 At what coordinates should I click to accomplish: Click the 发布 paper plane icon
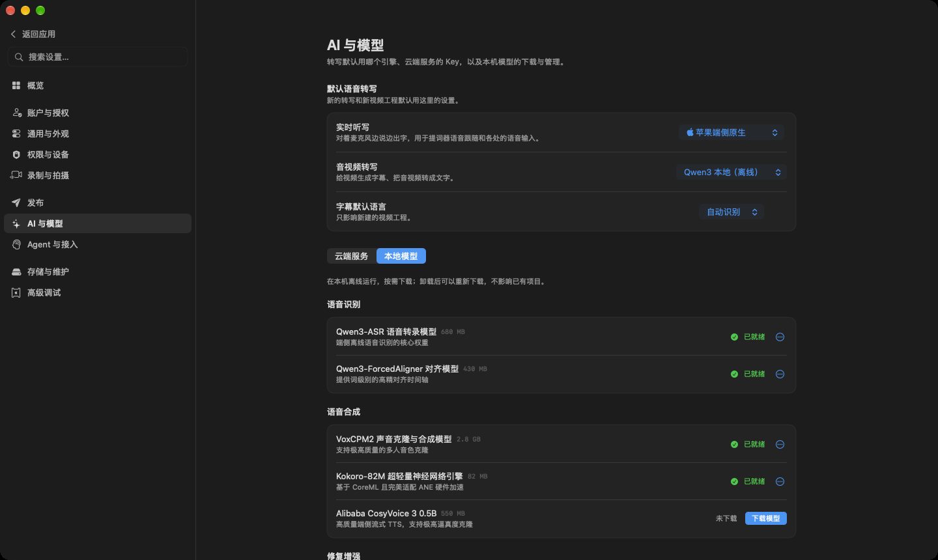point(16,203)
